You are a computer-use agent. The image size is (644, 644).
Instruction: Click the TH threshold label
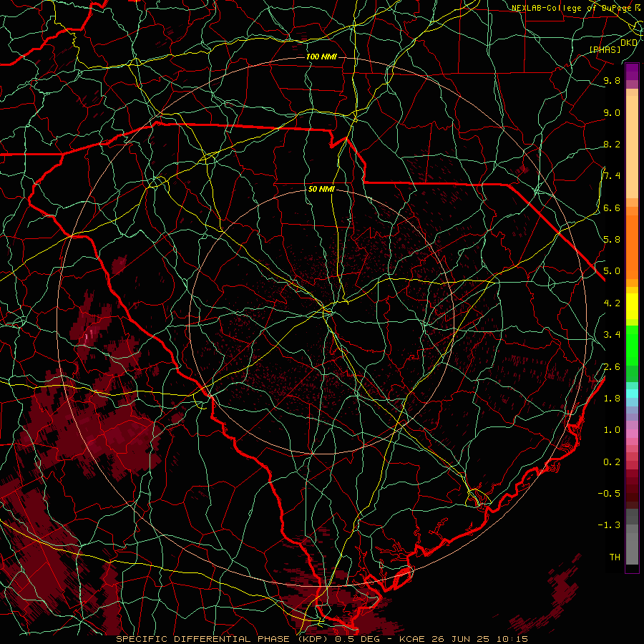(x=615, y=557)
